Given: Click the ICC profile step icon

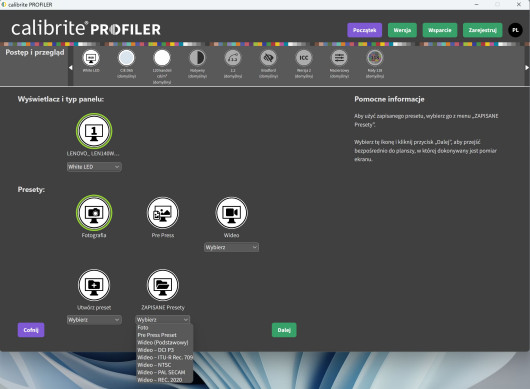Looking at the screenshot, I should point(304,58).
